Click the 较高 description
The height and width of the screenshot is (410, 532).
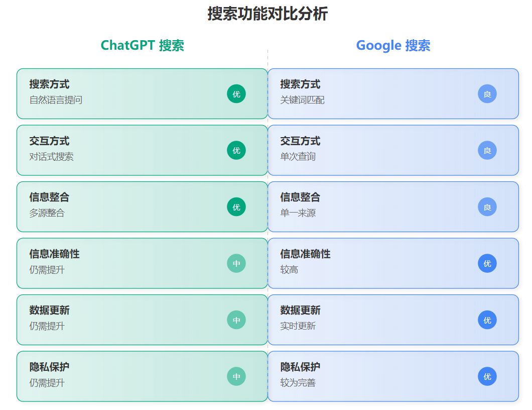pyautogui.click(x=289, y=270)
